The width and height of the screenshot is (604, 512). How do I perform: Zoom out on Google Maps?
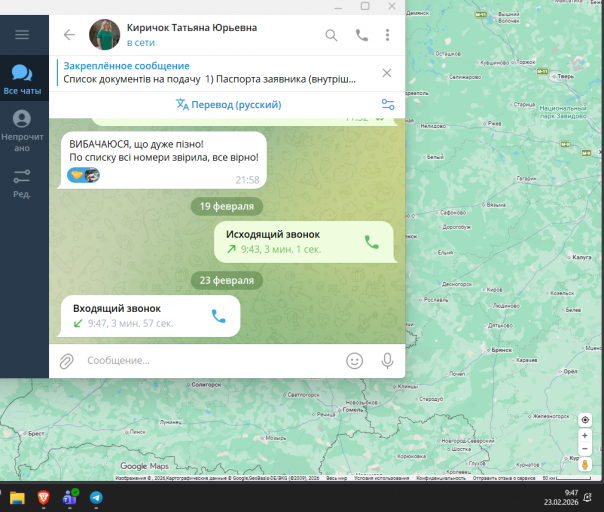point(585,449)
